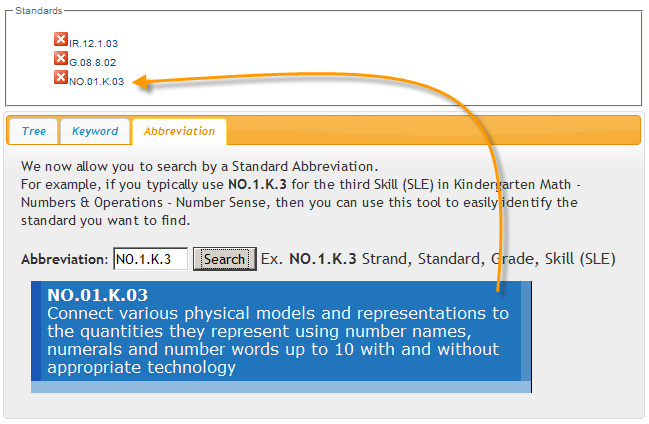Open the IR.12.1.03 standard link

coord(94,43)
